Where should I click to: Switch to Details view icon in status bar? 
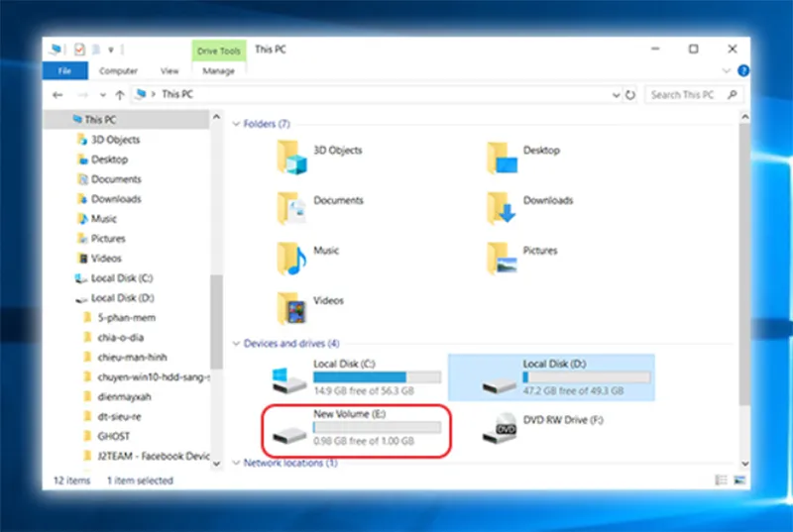point(721,479)
